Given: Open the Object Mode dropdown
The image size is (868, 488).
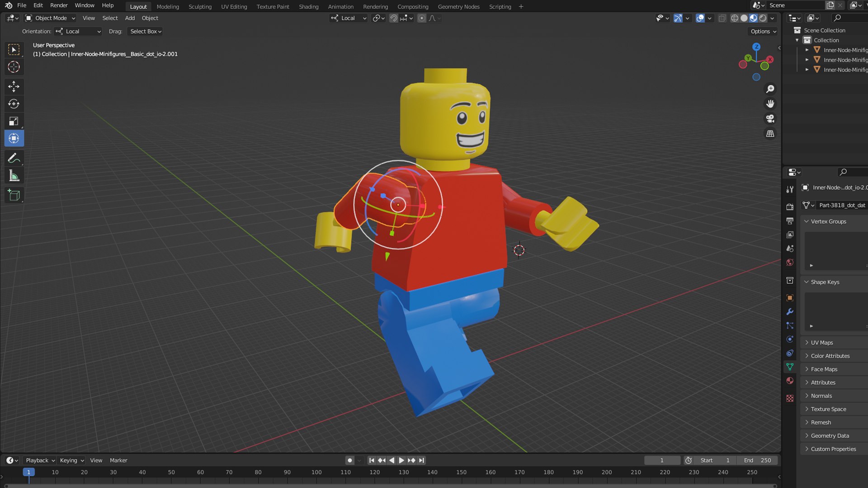Looking at the screenshot, I should tap(50, 18).
